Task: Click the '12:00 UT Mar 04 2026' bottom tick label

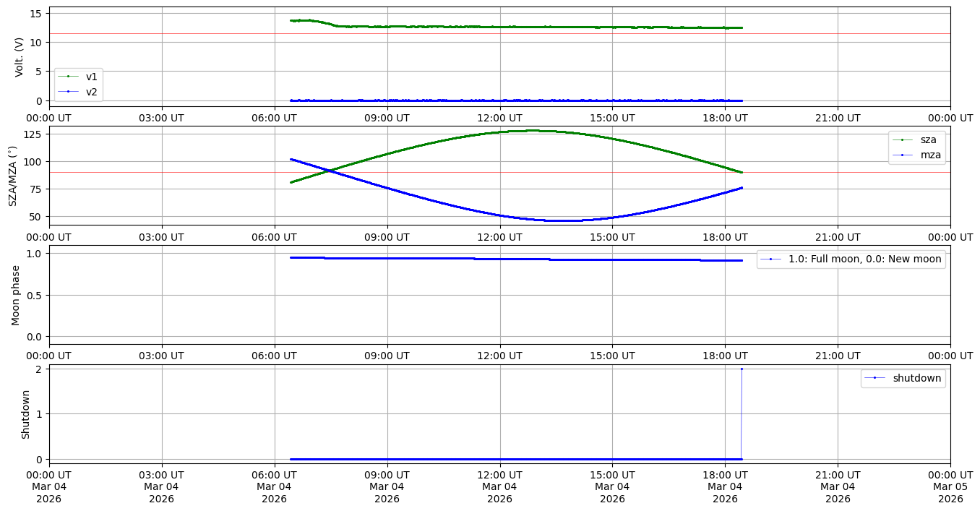Action: [x=499, y=486]
